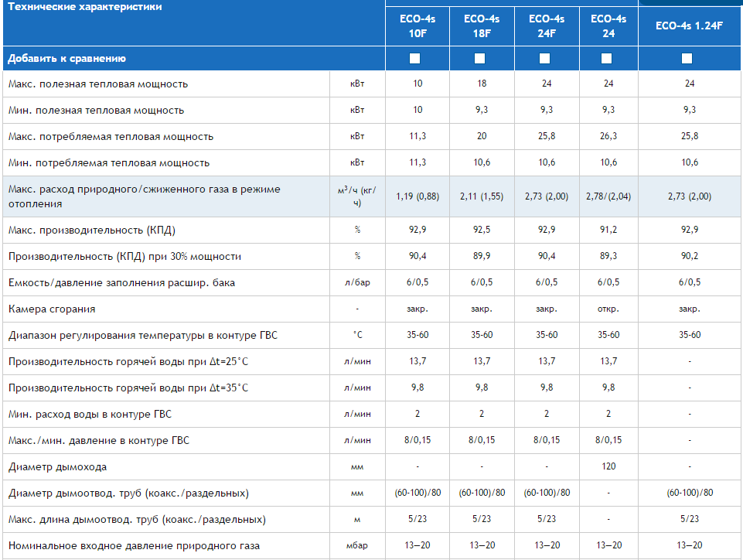Image resolution: width=743 pixels, height=560 pixels.
Task: Click row 'Мин. полезная тепловая мощность'
Action: point(371,111)
